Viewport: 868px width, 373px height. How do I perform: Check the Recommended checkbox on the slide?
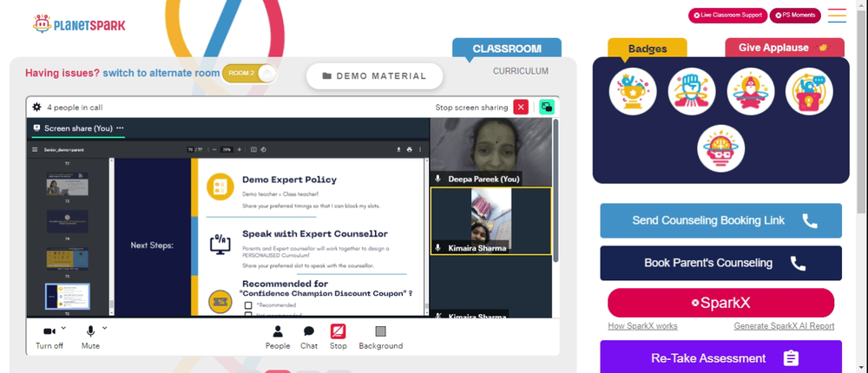[248, 305]
